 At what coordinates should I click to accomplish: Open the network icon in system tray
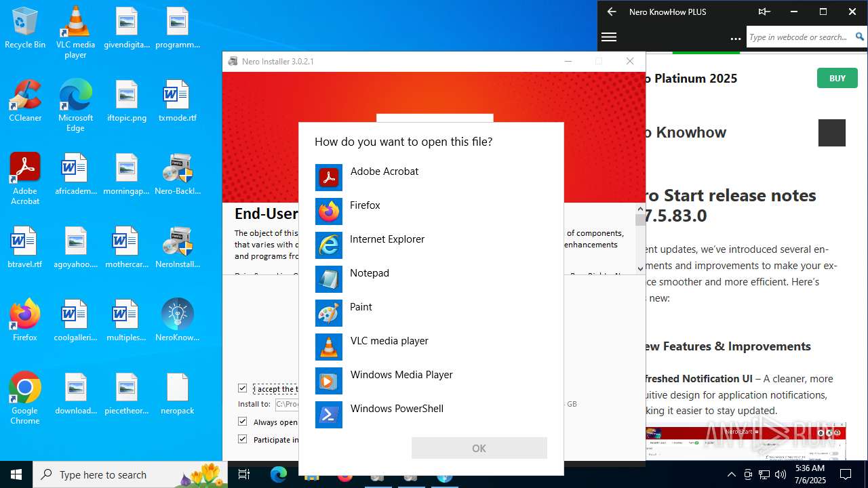click(764, 474)
